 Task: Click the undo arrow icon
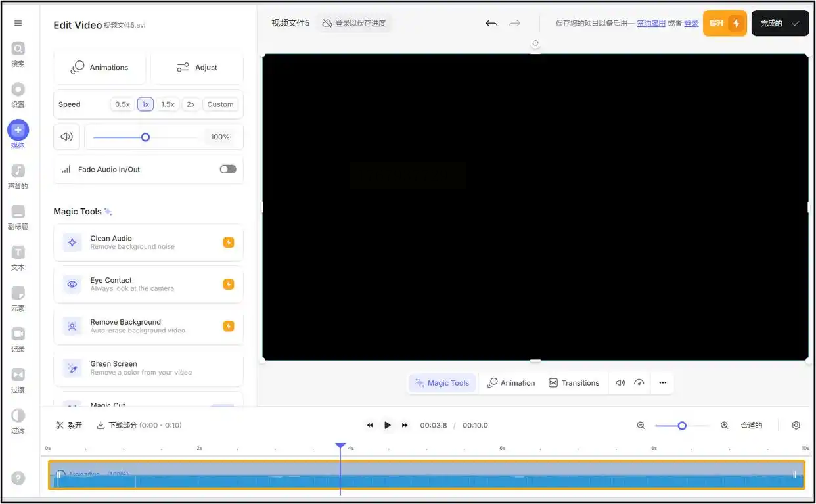491,24
